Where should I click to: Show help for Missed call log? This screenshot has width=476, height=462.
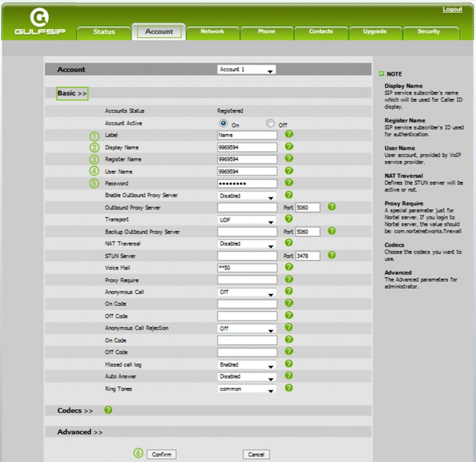pyautogui.click(x=289, y=363)
